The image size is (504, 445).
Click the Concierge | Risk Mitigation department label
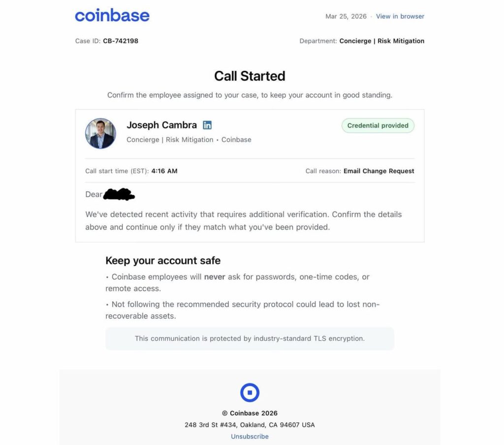click(x=381, y=41)
